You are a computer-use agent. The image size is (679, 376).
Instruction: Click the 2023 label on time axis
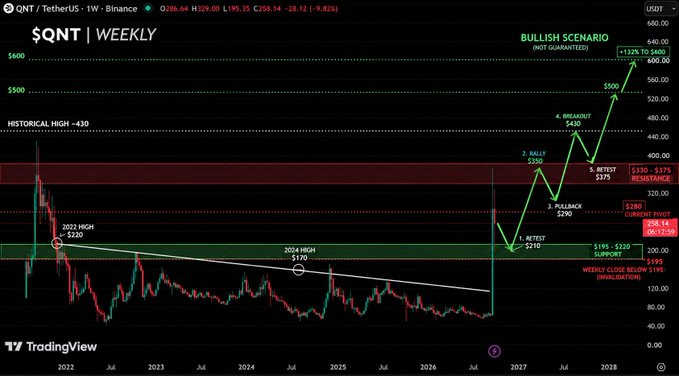[156, 366]
